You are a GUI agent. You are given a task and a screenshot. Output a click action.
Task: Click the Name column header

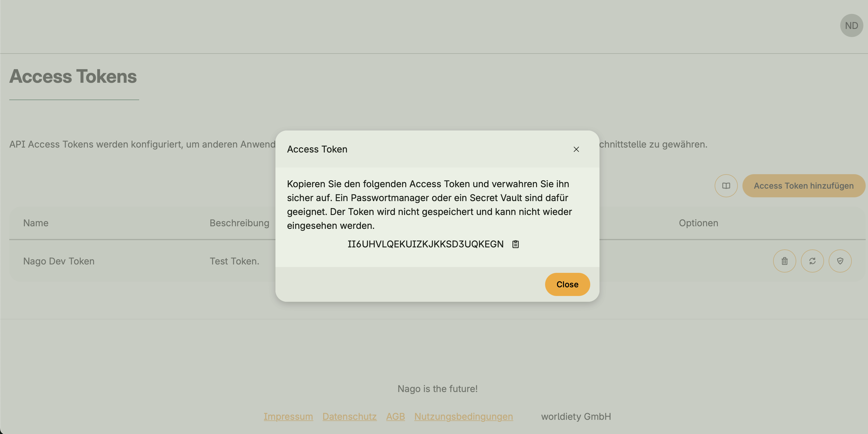(36, 223)
